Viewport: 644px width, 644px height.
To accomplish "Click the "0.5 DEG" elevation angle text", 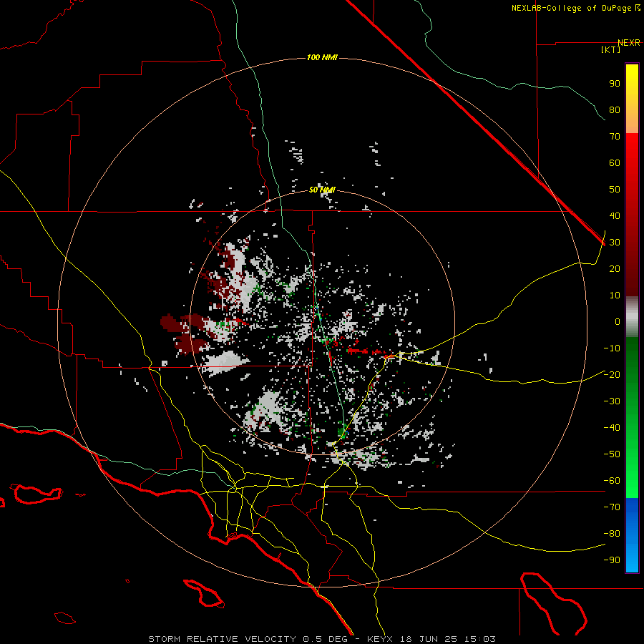I will pos(326,639).
